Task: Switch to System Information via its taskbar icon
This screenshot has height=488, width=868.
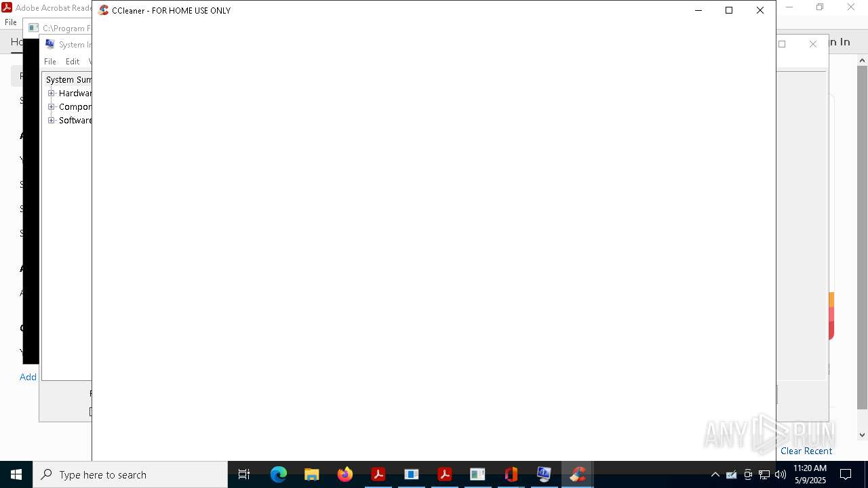Action: click(544, 474)
